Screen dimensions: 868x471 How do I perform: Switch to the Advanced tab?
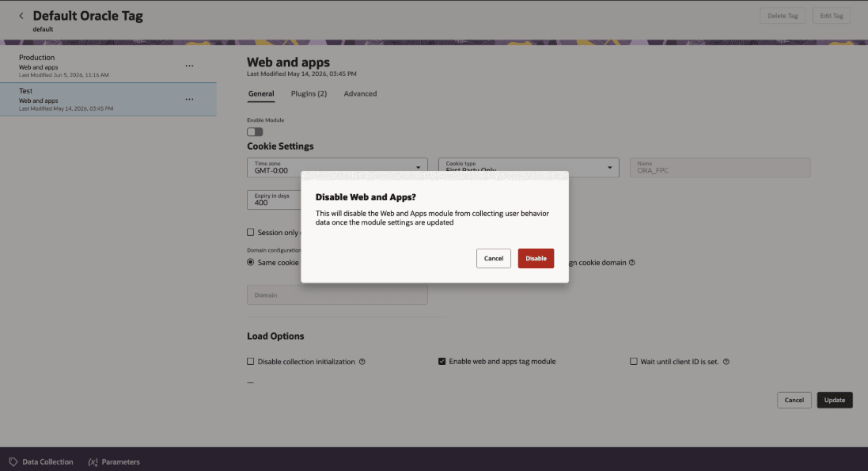click(360, 93)
